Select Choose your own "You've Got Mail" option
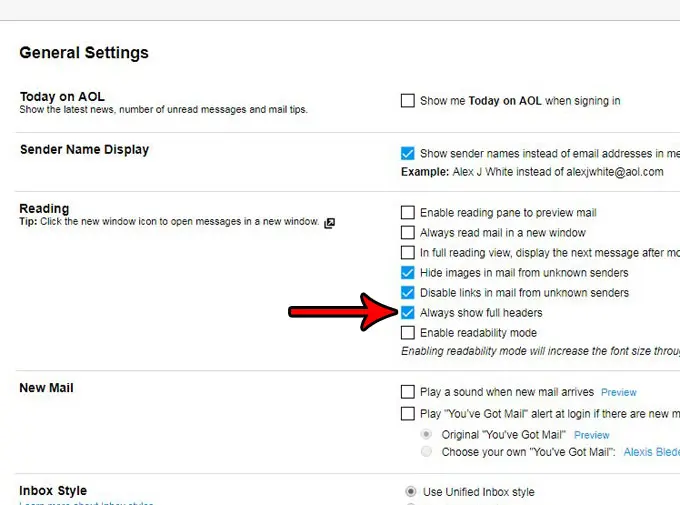The image size is (680, 505). (x=427, y=452)
